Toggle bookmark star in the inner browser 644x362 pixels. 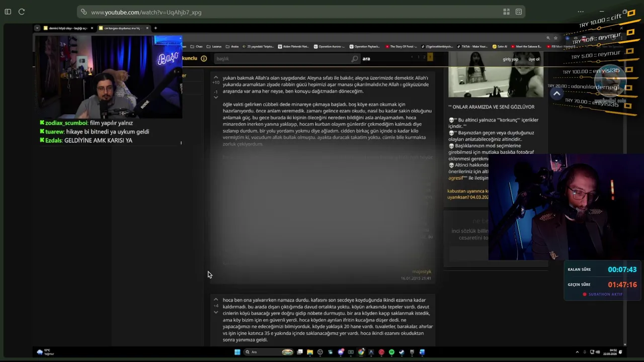point(555,38)
